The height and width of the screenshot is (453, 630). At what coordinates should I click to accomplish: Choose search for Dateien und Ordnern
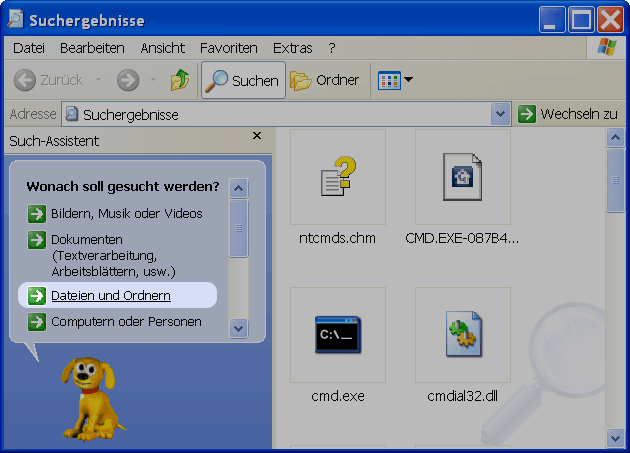tap(111, 295)
